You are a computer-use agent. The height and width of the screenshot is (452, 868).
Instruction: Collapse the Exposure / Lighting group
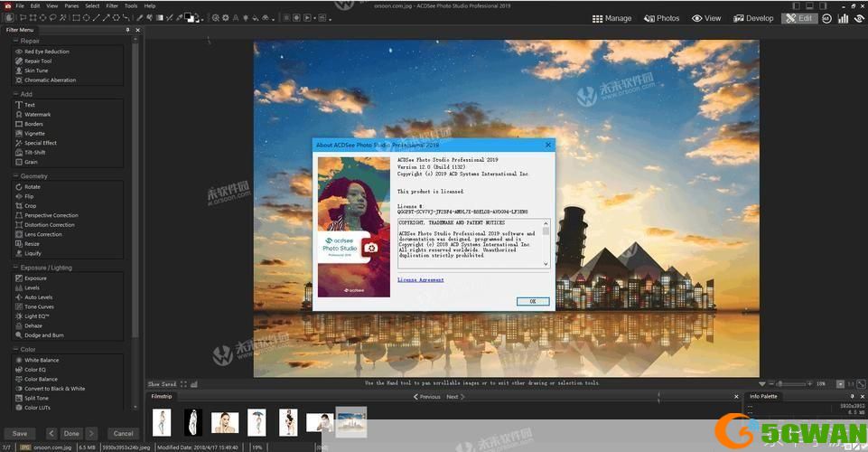15,268
